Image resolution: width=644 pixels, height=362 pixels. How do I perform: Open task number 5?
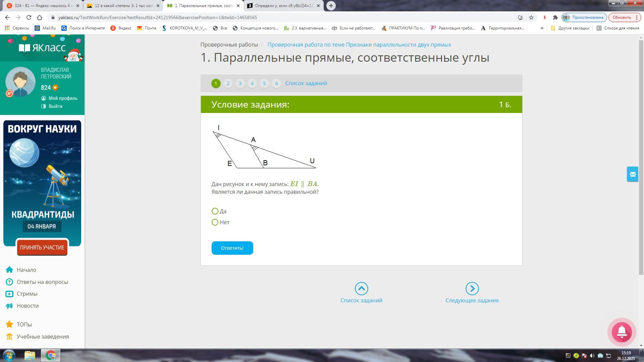click(x=264, y=83)
